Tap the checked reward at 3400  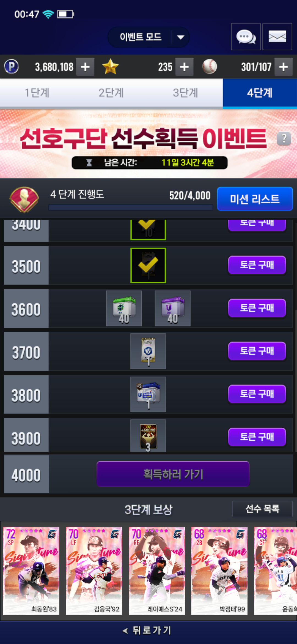pyautogui.click(x=148, y=230)
